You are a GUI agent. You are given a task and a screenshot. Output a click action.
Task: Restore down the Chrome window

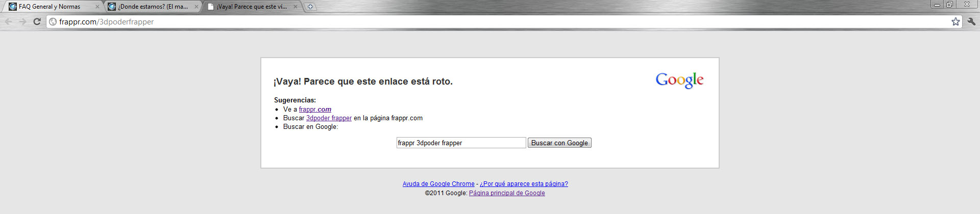[949, 5]
